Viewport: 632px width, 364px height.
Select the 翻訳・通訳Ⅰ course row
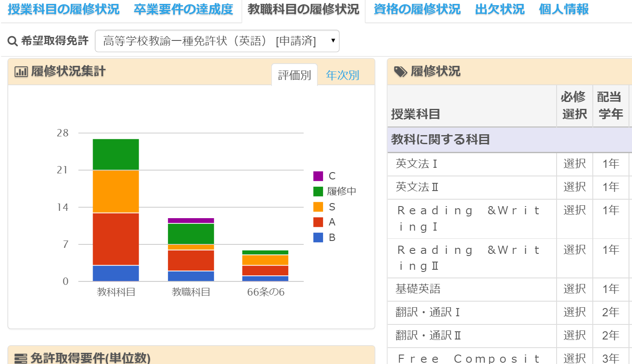click(510, 312)
